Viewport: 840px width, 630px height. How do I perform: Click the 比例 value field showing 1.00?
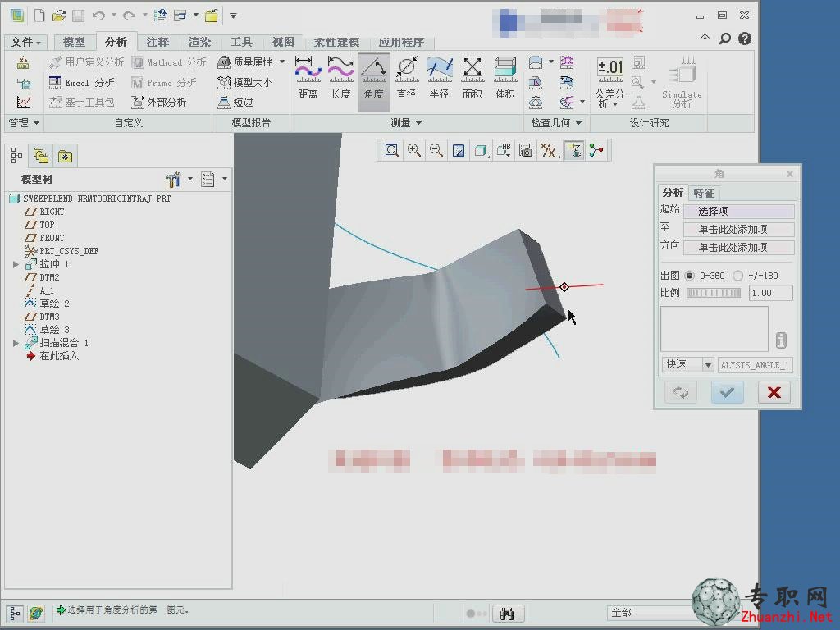[x=769, y=293]
